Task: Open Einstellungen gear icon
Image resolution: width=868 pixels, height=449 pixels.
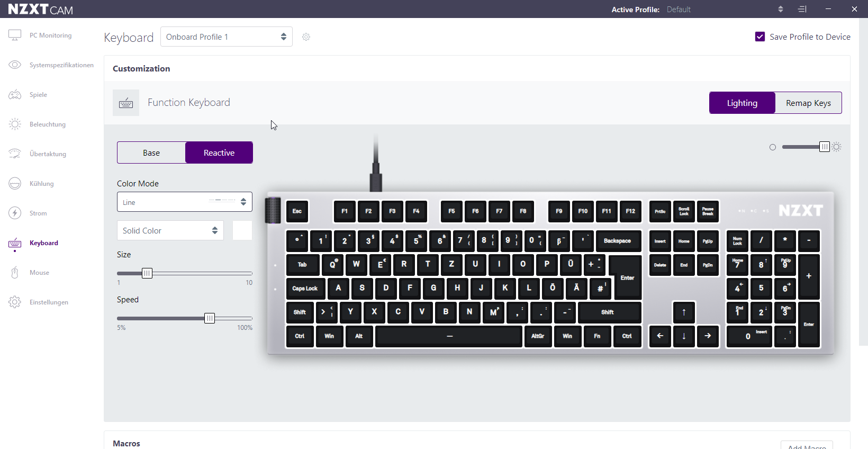Action: click(15, 302)
